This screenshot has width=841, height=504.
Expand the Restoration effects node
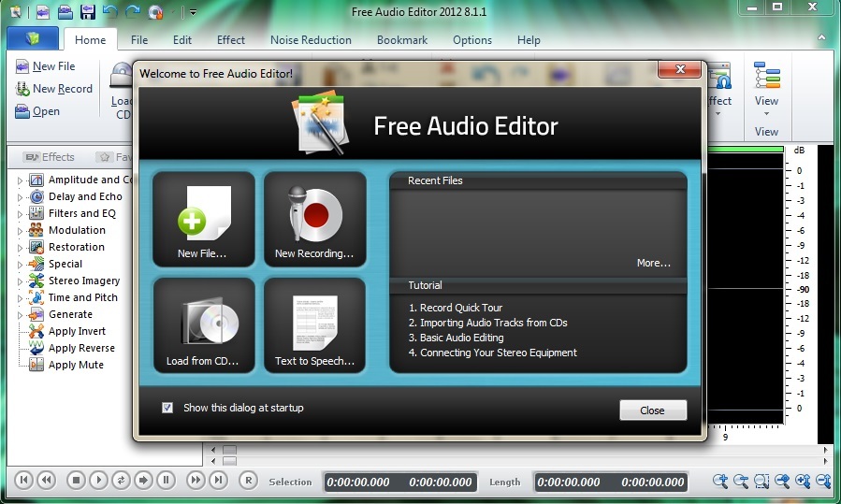point(20,248)
